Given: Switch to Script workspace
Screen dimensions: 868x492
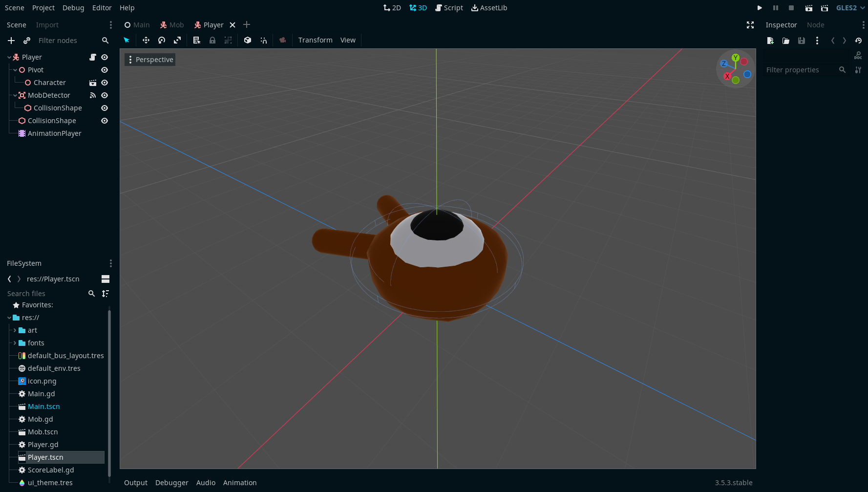Looking at the screenshot, I should pyautogui.click(x=449, y=8).
